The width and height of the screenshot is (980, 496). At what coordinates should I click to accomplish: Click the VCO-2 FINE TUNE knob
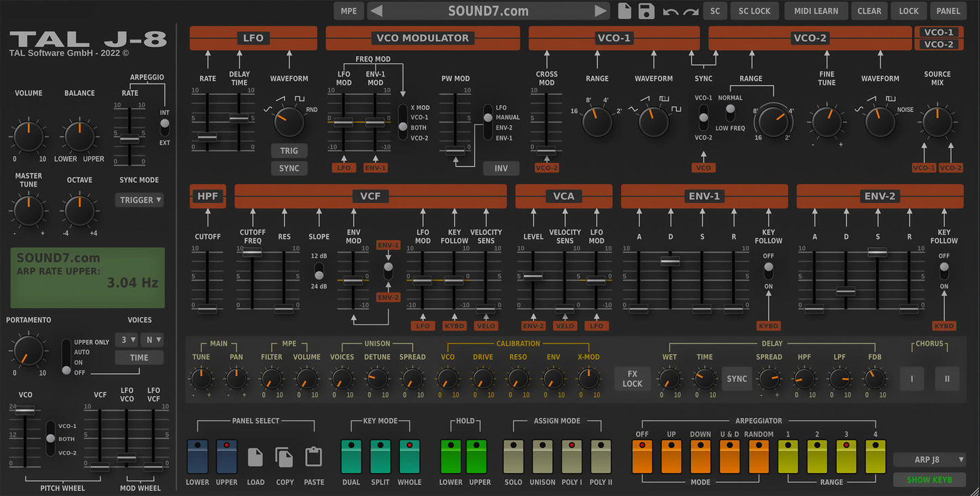click(826, 121)
